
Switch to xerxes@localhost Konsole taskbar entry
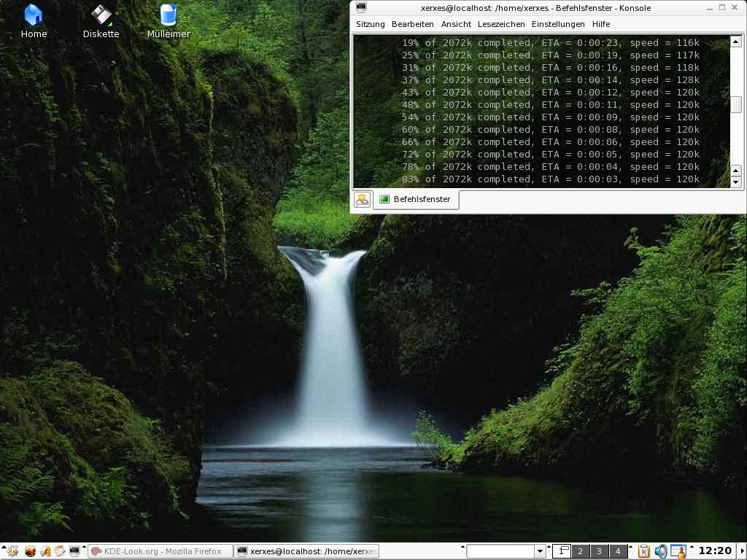click(307, 551)
